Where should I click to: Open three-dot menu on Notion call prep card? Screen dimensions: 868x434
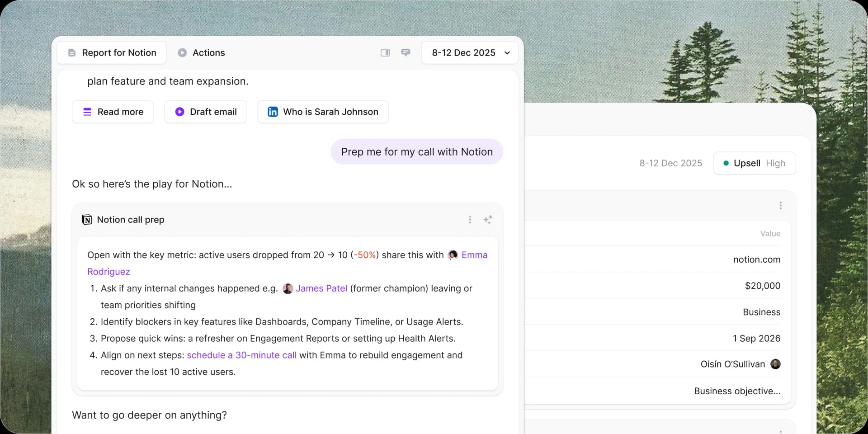(x=470, y=220)
